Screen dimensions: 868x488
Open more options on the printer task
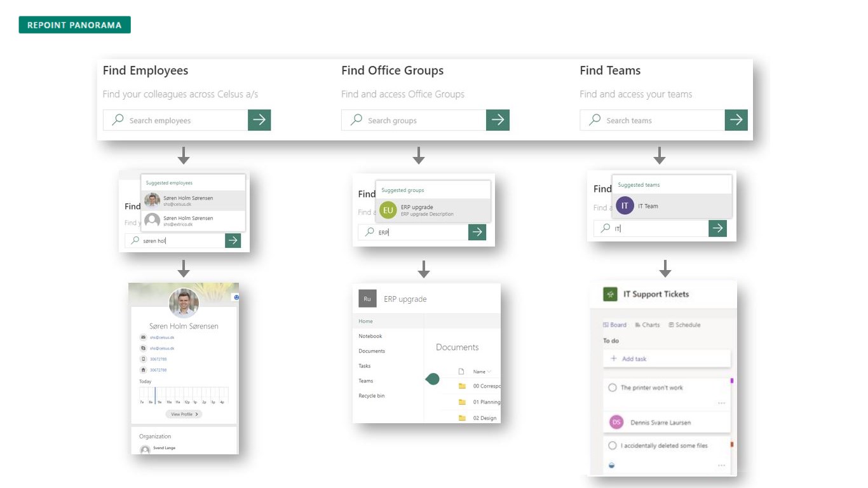721,403
